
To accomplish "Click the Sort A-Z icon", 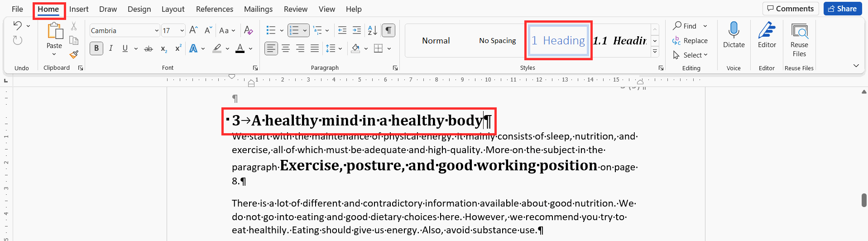I will 372,30.
